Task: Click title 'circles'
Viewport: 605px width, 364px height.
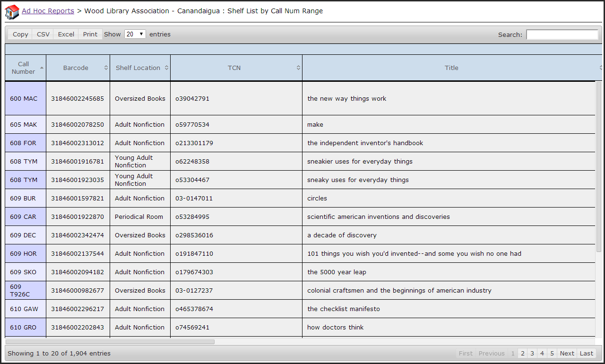Action: [317, 199]
